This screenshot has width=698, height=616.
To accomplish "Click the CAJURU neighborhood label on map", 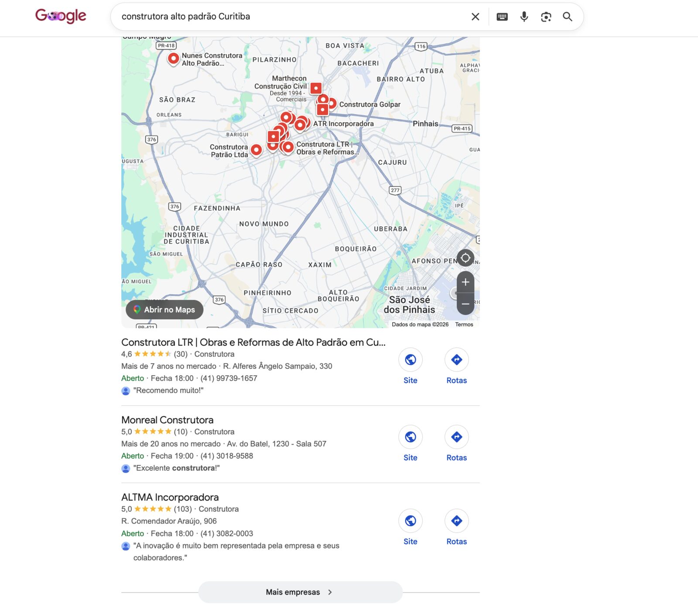I will [392, 162].
